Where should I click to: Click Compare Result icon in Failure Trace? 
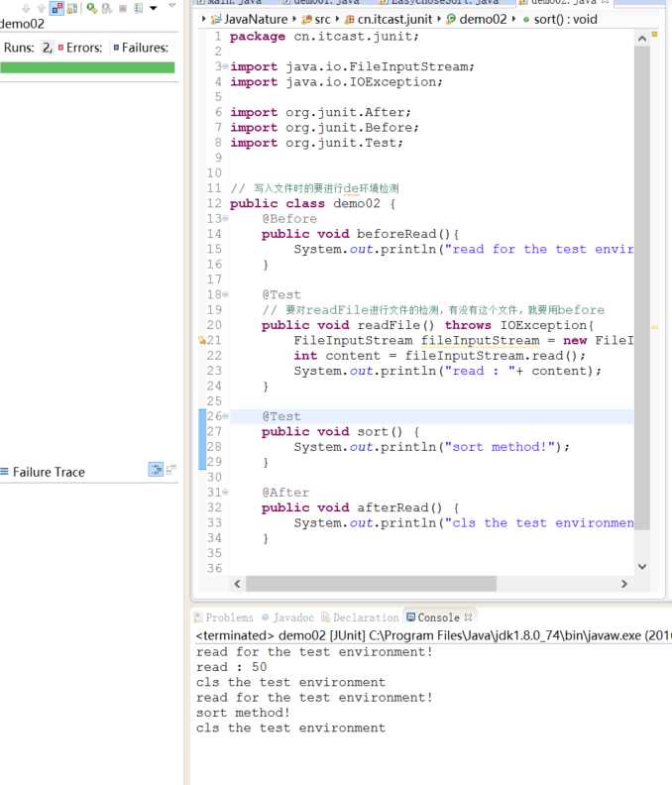tap(171, 470)
